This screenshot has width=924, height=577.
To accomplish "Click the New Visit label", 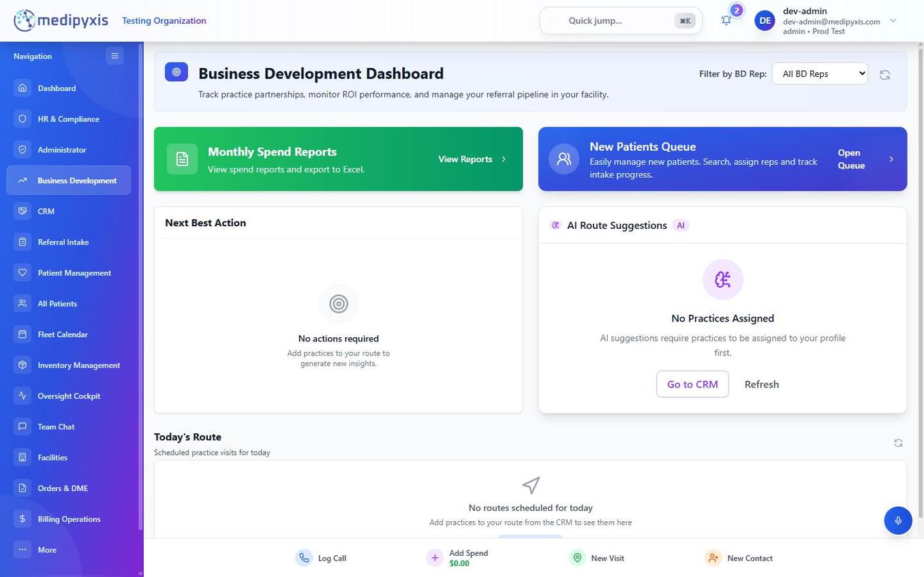I will 607,558.
